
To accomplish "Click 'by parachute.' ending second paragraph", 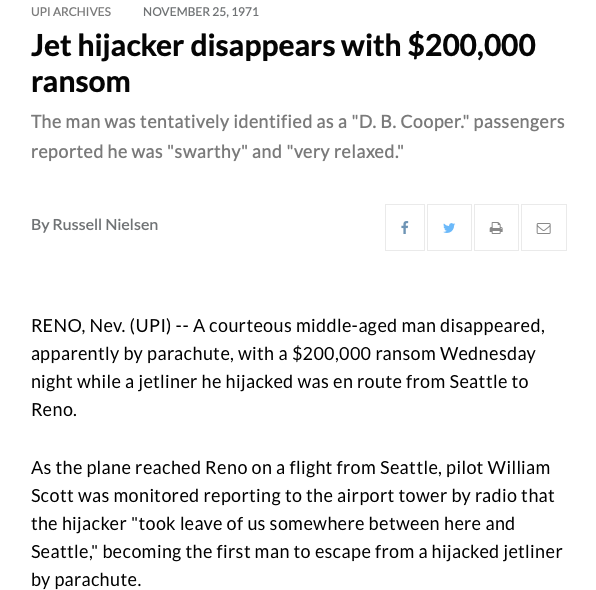I will coord(86,580).
